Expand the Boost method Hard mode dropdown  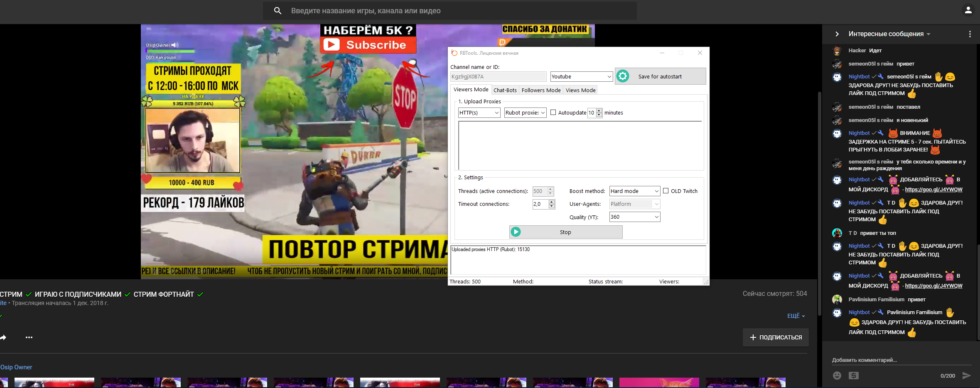(634, 191)
